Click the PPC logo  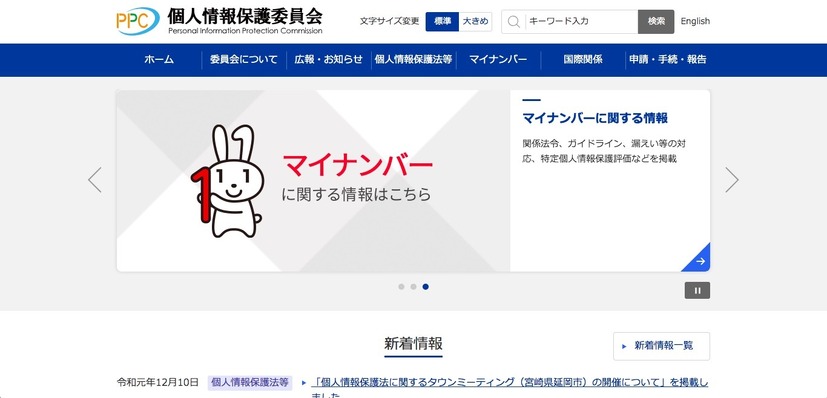(x=138, y=21)
